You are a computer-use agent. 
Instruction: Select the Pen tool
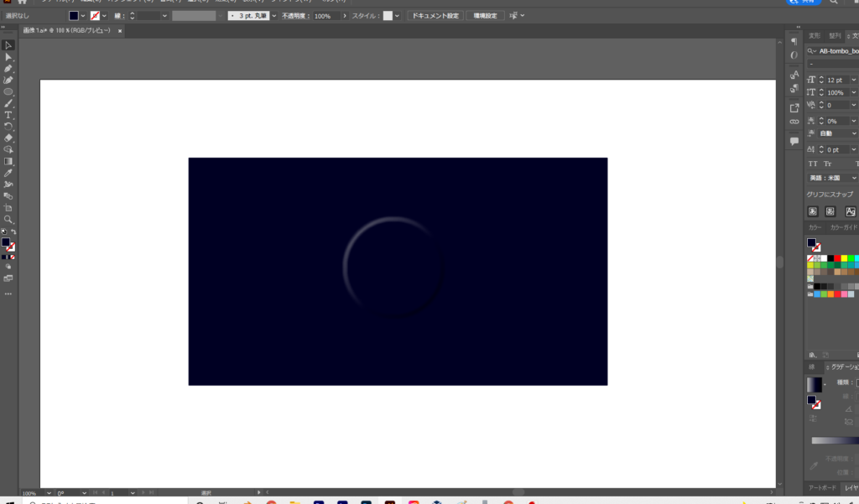click(8, 69)
